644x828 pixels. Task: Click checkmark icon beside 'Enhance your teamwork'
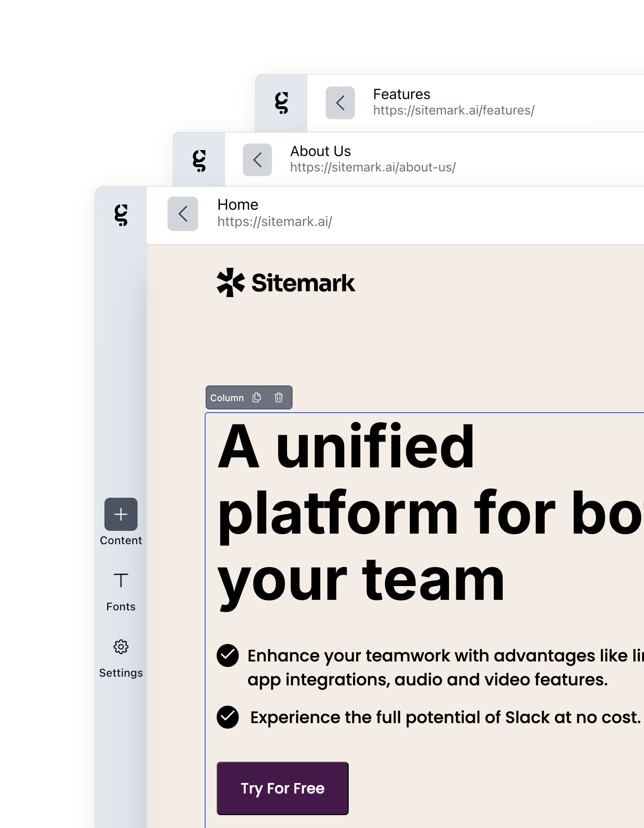228,655
